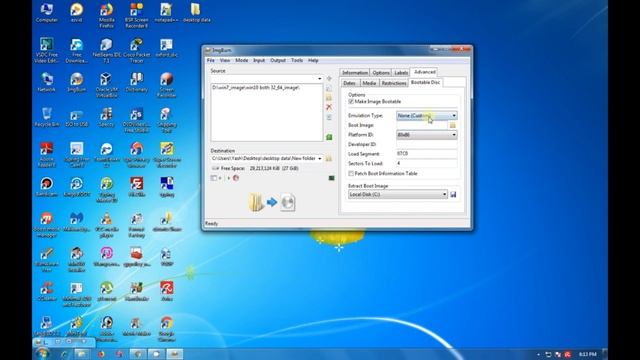Select the source folder path entry in list

pos(256,88)
